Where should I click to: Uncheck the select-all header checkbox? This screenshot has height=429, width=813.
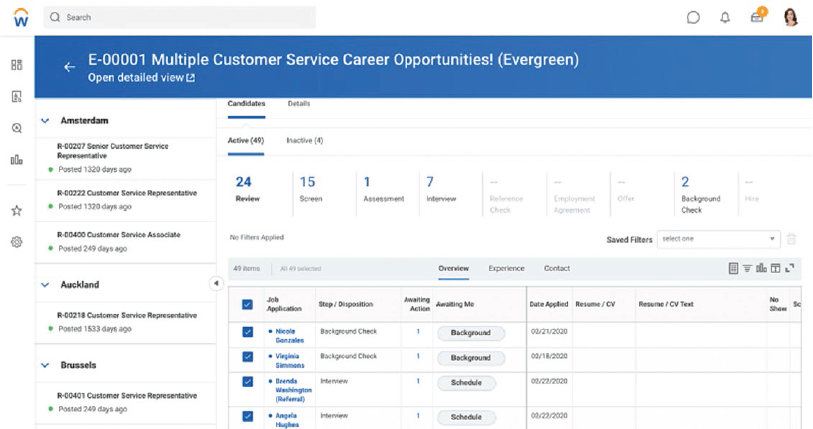tap(247, 305)
